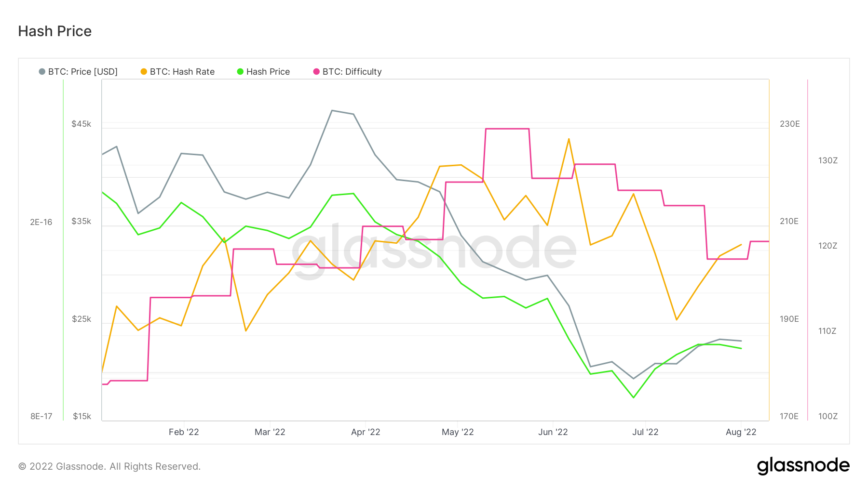
Task: Select the "Apr '22" x-axis label
Action: tap(366, 432)
